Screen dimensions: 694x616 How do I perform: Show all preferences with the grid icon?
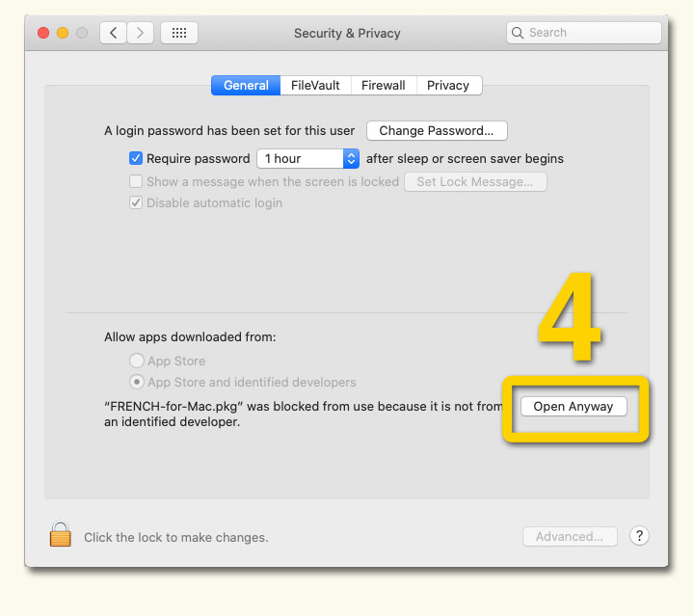coord(178,33)
